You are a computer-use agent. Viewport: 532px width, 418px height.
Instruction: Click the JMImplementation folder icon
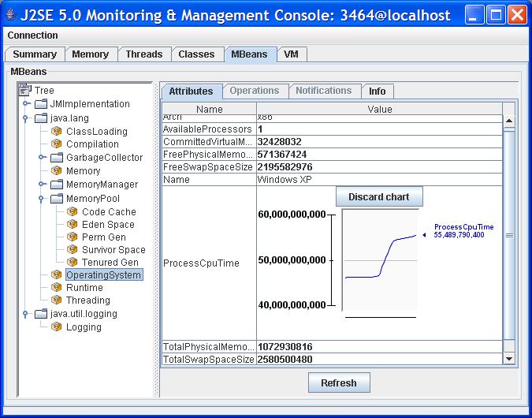point(41,104)
